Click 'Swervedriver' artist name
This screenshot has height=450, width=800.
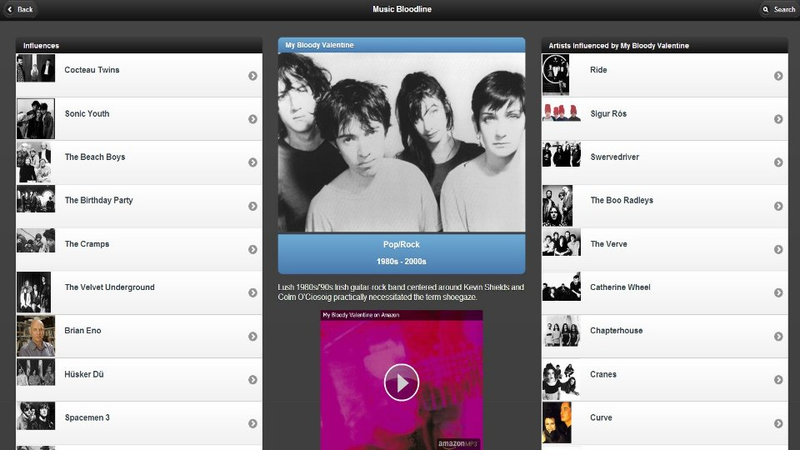pyautogui.click(x=614, y=157)
